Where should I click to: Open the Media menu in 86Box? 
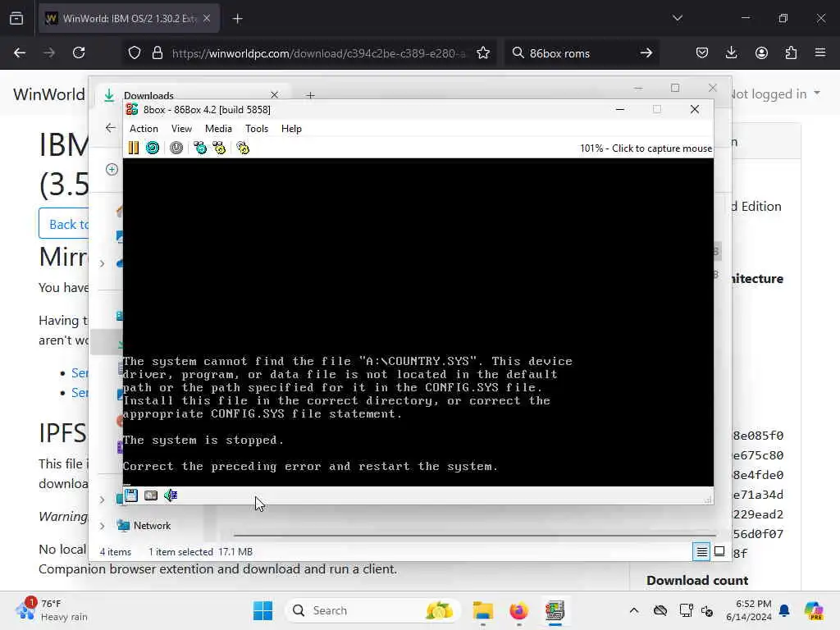click(x=218, y=129)
